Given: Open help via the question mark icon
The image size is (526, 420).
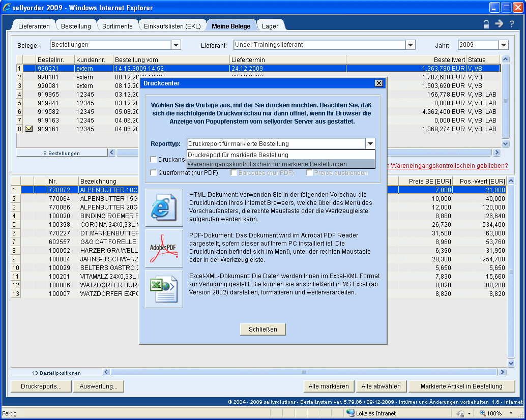Looking at the screenshot, I should 512,24.
